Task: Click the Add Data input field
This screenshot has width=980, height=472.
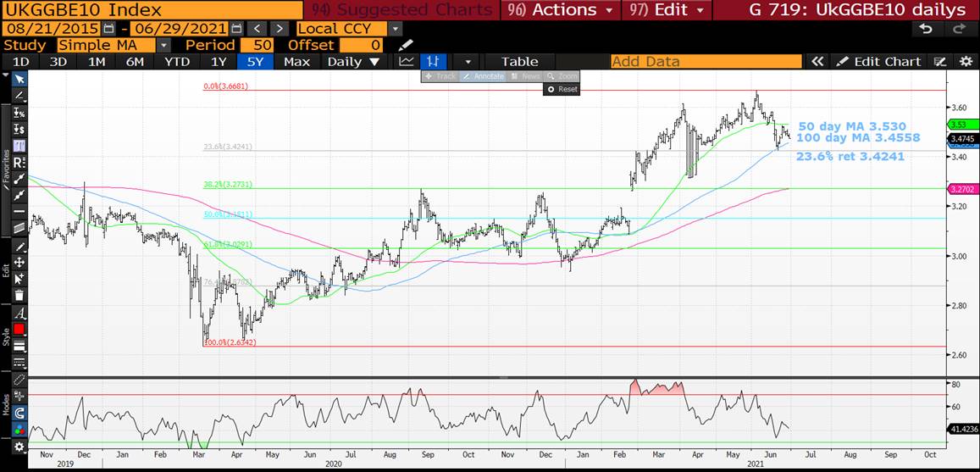Action: 706,62
